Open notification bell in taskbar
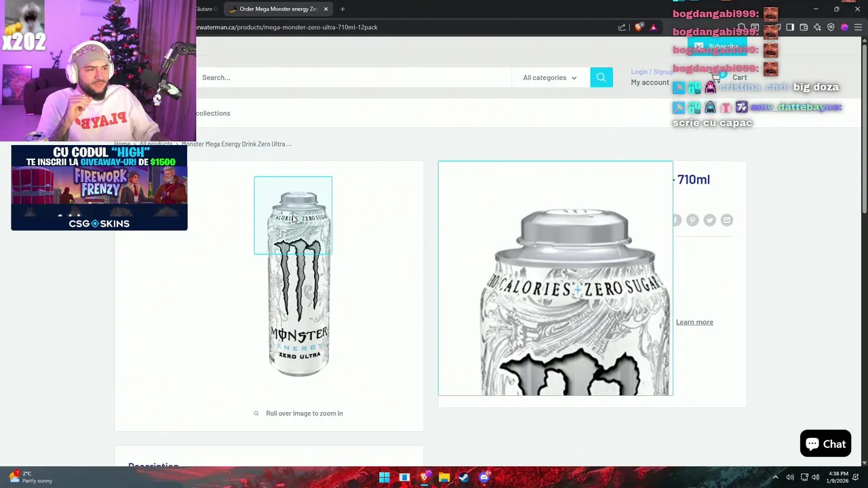Image resolution: width=868 pixels, height=488 pixels. click(855, 477)
